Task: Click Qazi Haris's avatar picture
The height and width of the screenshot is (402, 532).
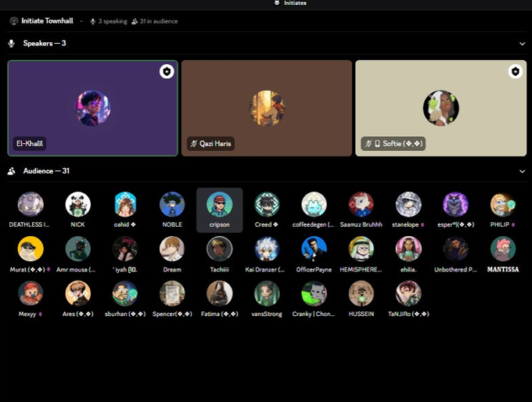Action: coord(267,108)
